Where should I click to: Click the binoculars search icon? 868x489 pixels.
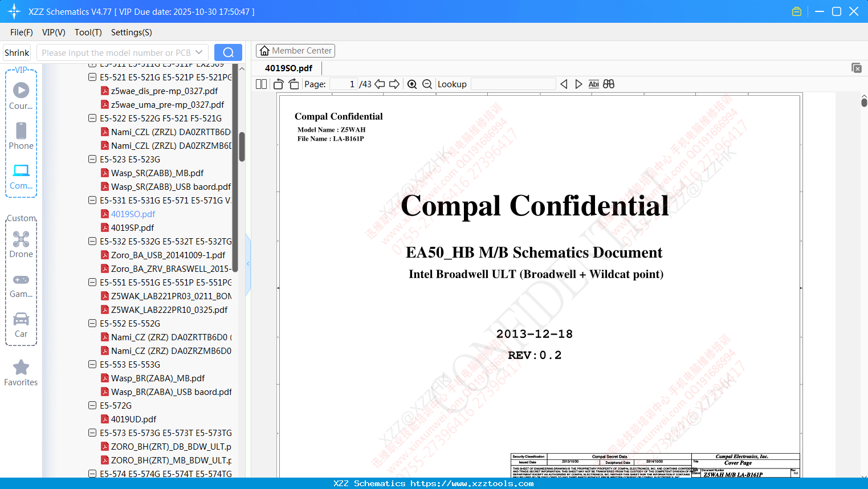coord(609,84)
